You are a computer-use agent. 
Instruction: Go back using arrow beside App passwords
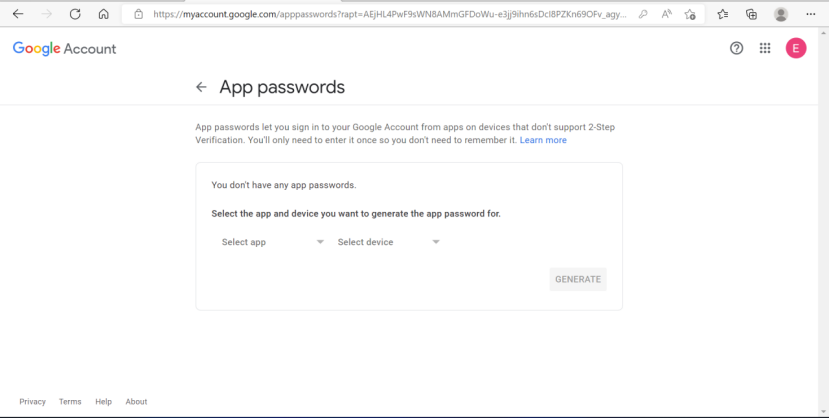coord(201,87)
